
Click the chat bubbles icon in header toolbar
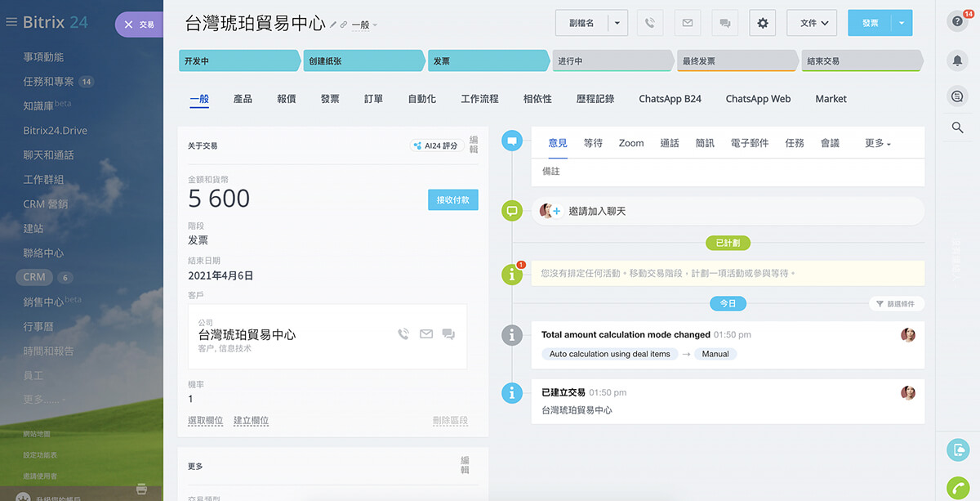(725, 23)
